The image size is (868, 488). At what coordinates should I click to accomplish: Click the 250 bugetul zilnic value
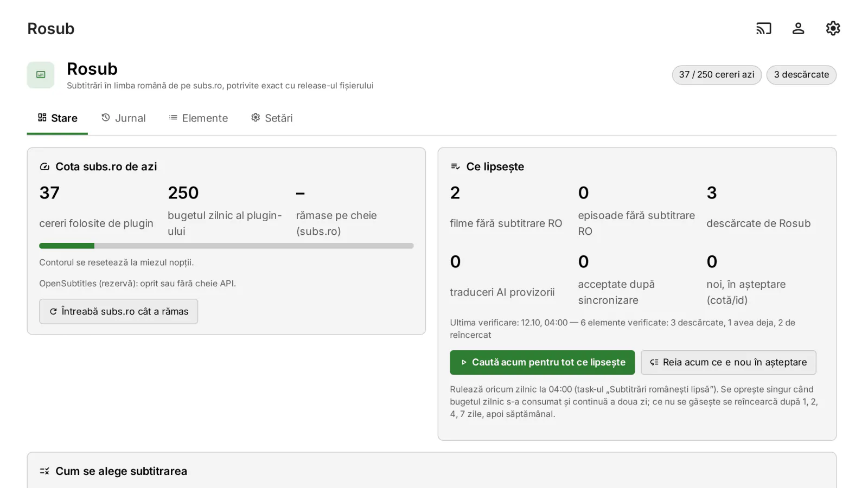point(183,193)
